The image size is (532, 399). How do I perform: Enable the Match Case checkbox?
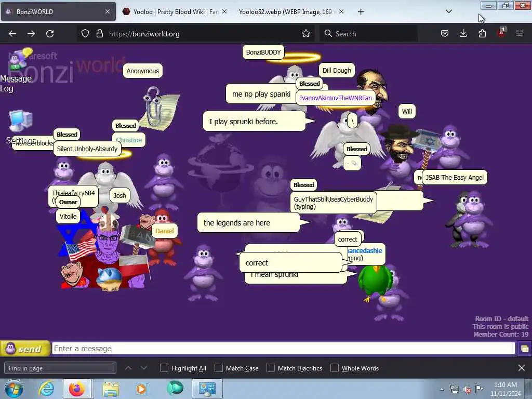click(219, 368)
